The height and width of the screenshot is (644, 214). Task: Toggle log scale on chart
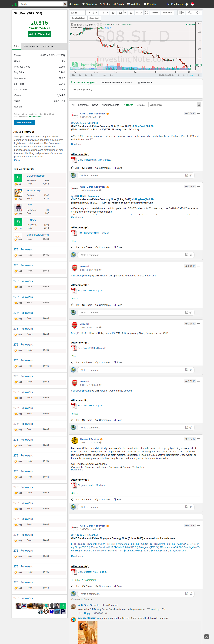click(184, 75)
